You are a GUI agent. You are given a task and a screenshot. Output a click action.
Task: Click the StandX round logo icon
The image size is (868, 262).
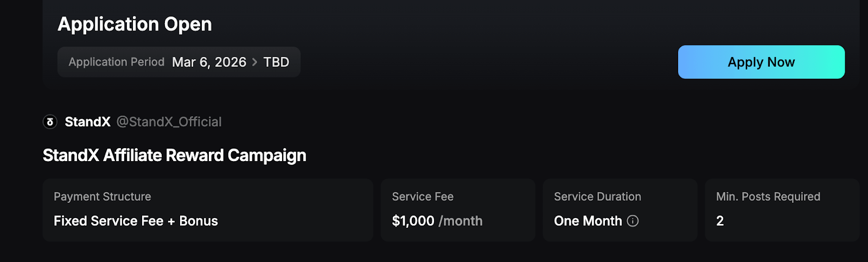click(50, 122)
